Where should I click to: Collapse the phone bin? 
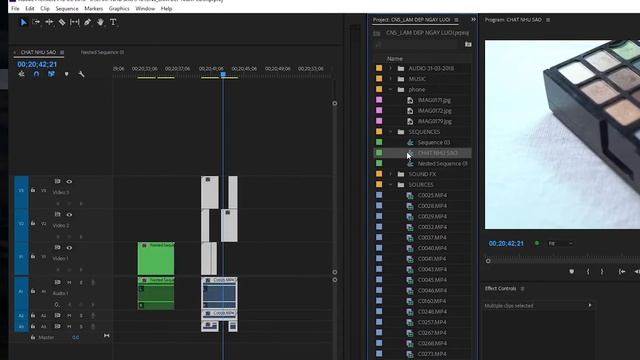click(x=391, y=89)
